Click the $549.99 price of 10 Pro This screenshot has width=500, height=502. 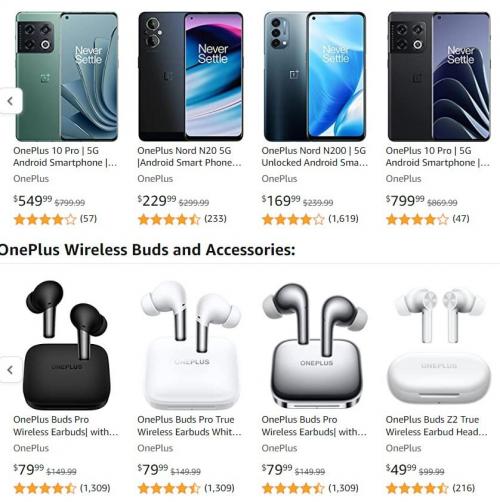tap(32, 201)
